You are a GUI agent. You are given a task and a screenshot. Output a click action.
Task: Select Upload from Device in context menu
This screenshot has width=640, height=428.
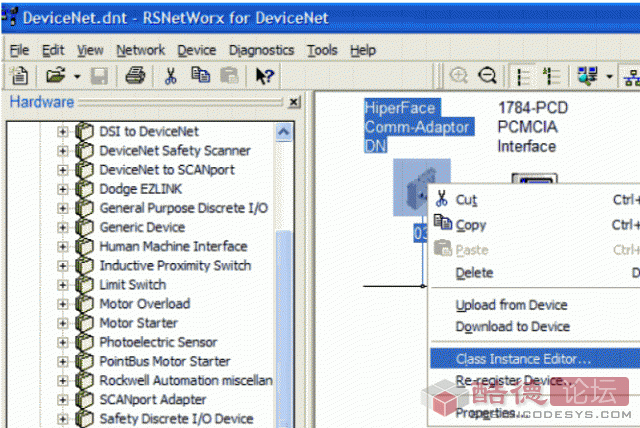pyautogui.click(x=511, y=305)
